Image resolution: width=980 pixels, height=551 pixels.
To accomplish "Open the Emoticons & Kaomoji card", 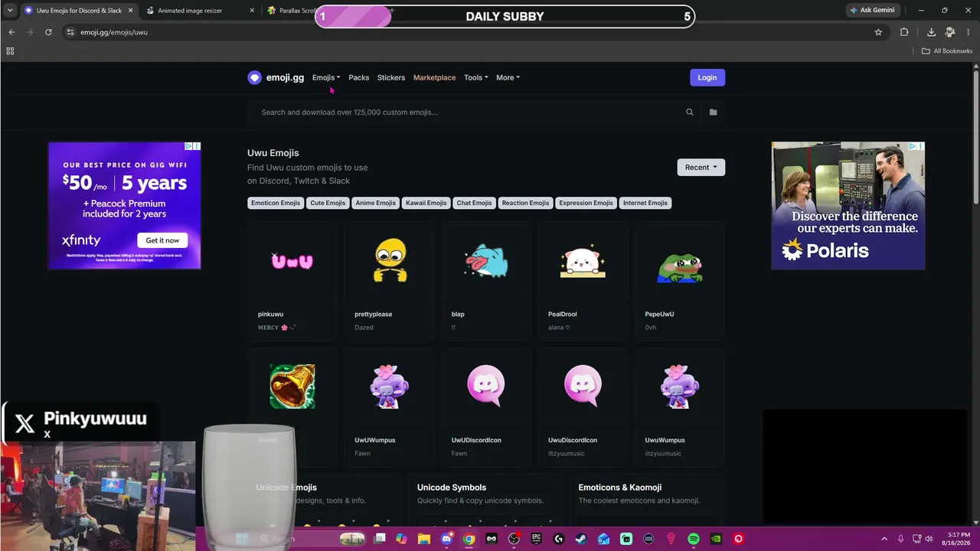I will click(647, 500).
